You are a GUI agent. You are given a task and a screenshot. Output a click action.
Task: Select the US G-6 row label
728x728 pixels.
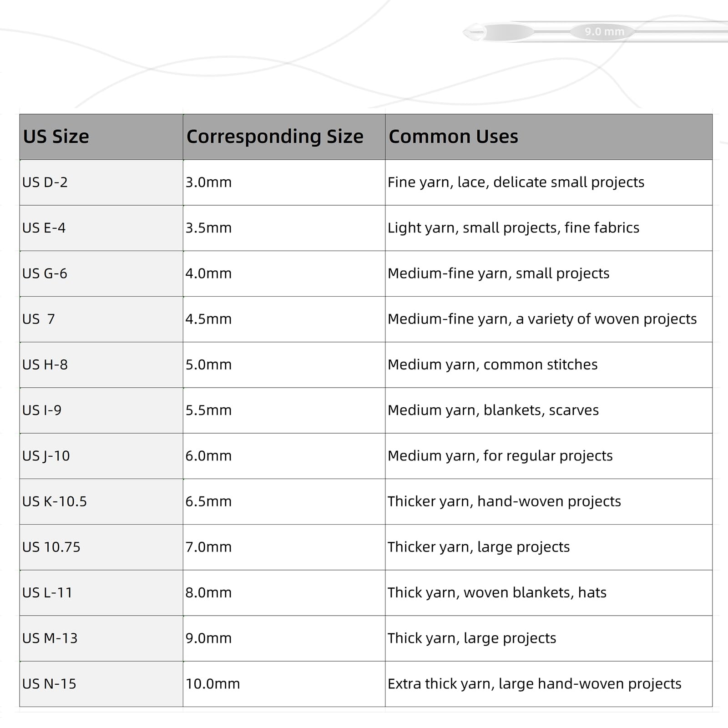(101, 273)
